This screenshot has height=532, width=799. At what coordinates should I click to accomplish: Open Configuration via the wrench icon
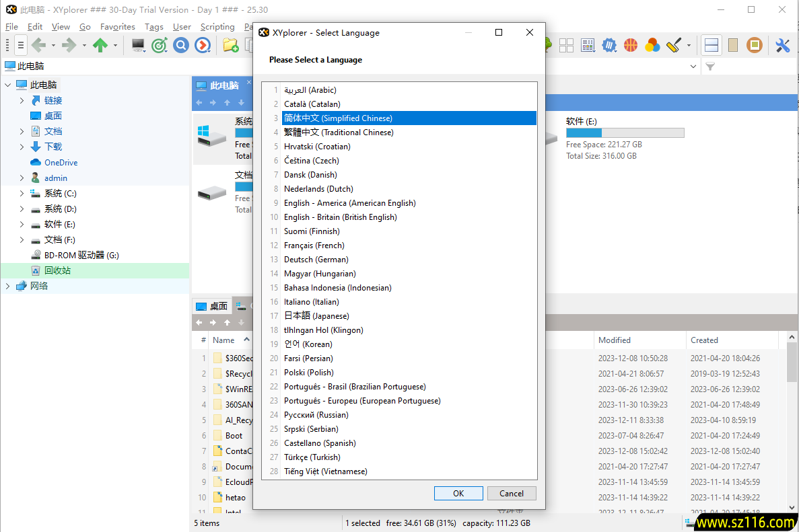pyautogui.click(x=782, y=45)
